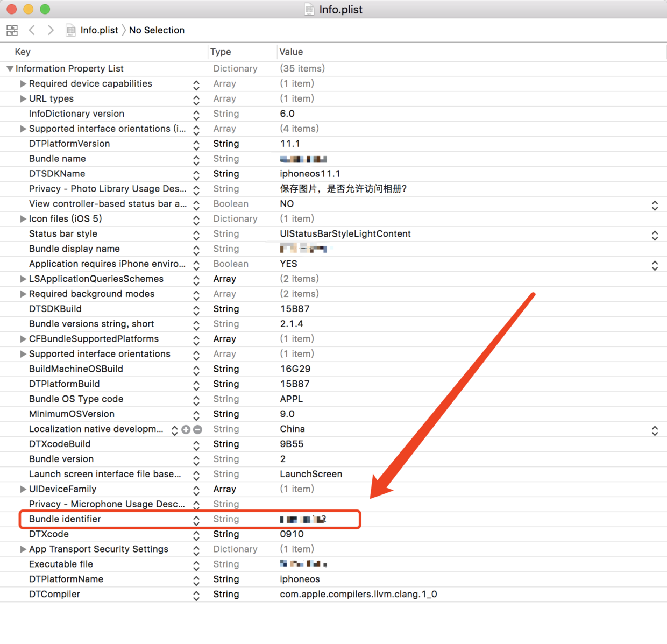667x644 pixels.
Task: Select the Executable file key
Action: [x=61, y=564]
